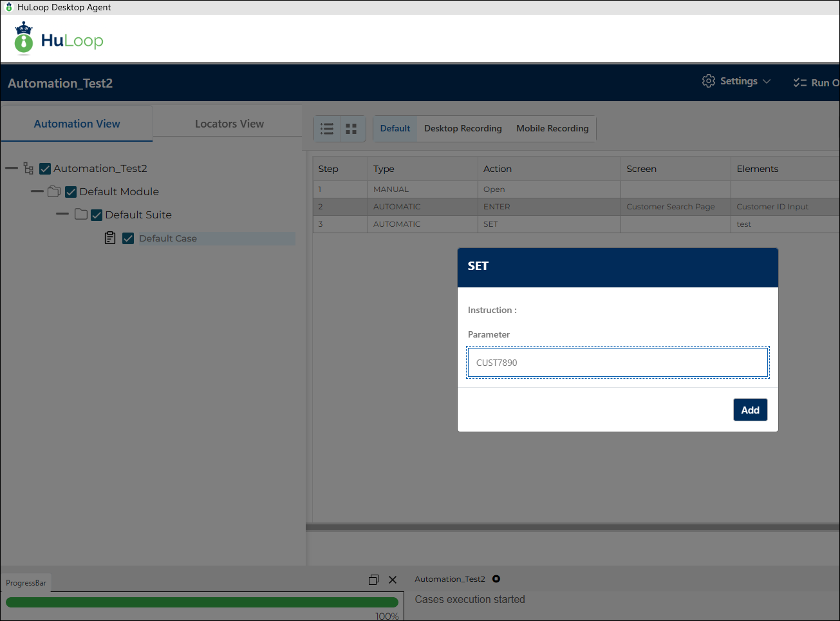Image resolution: width=840 pixels, height=621 pixels.
Task: Click the Settings gear icon
Action: pos(709,81)
